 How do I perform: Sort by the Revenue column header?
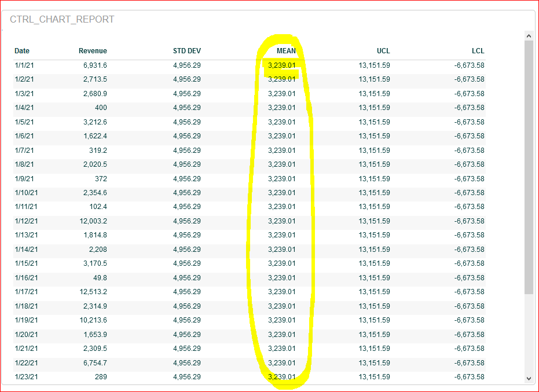pos(93,51)
